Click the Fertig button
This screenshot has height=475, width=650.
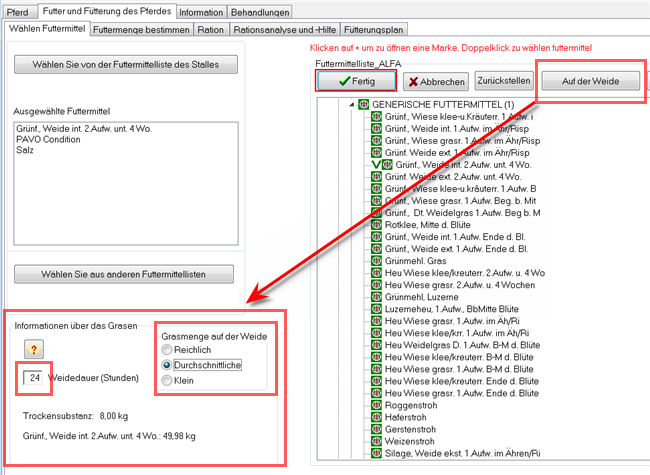tap(356, 81)
